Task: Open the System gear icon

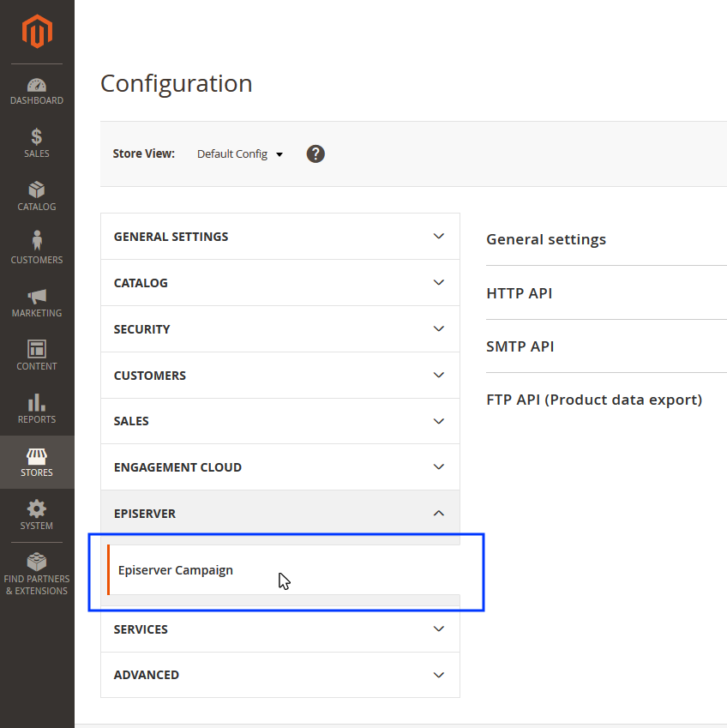Action: (x=37, y=515)
